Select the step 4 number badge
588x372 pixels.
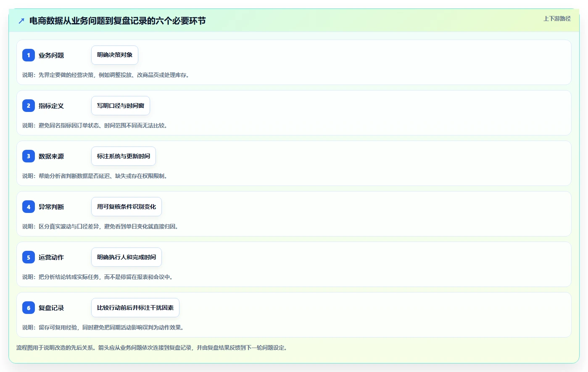click(x=29, y=207)
